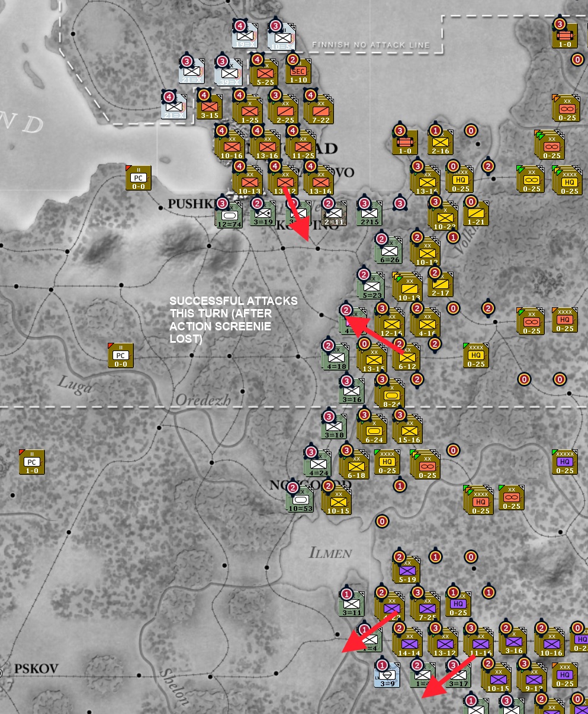Select the German 3=16 infantry counter
The image size is (588, 714).
352,392
